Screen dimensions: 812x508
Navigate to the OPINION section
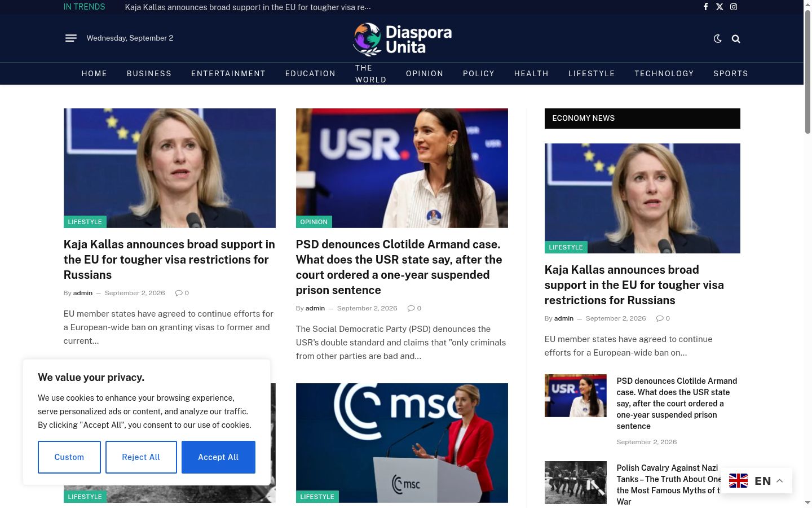[425, 73]
